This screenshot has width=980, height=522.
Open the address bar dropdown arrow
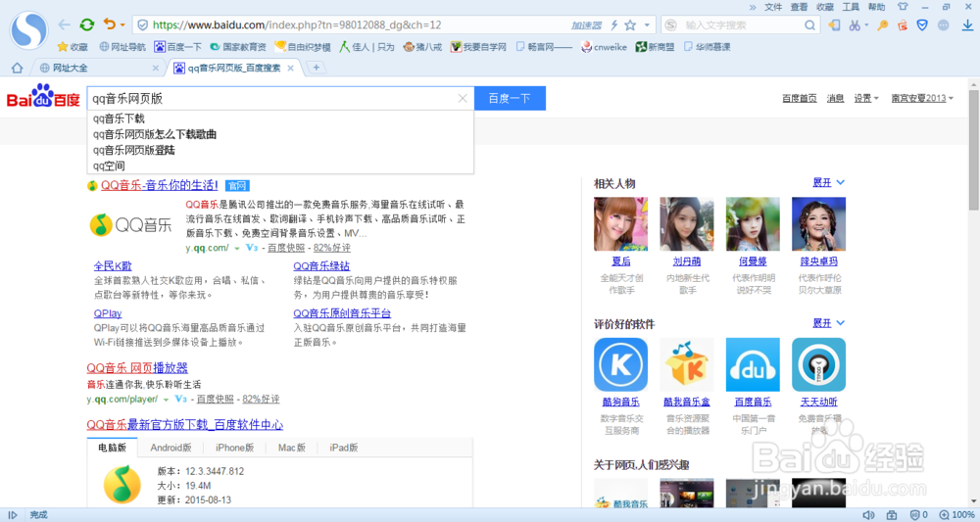tap(647, 25)
